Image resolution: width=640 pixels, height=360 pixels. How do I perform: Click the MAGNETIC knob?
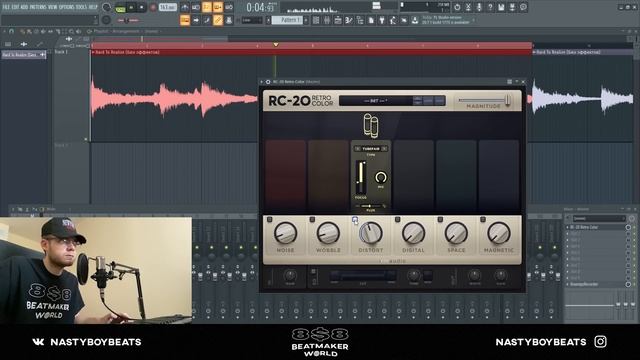[x=498, y=233]
